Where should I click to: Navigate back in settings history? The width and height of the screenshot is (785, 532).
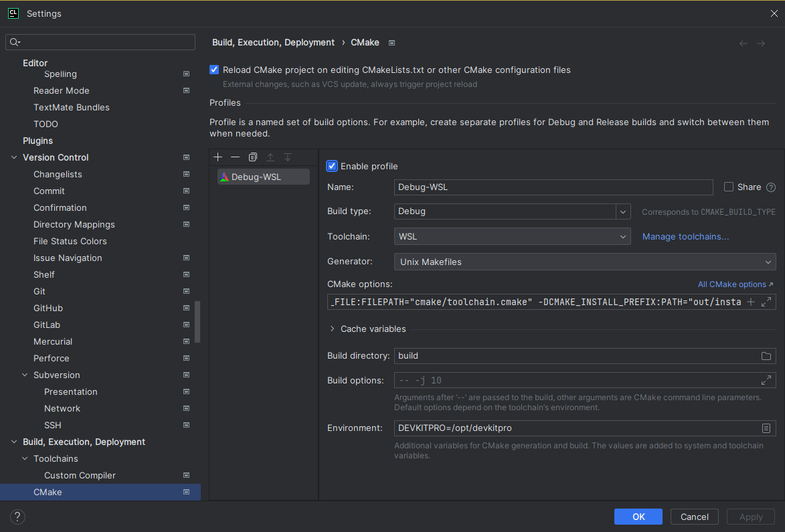(744, 43)
